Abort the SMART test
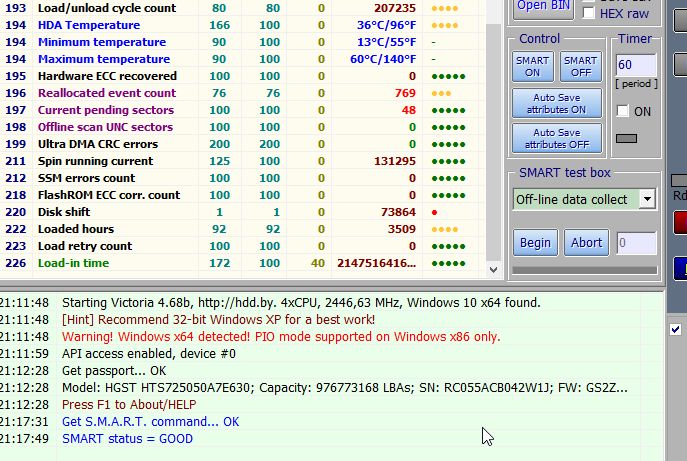Viewport: 687px width, 461px height. click(586, 243)
